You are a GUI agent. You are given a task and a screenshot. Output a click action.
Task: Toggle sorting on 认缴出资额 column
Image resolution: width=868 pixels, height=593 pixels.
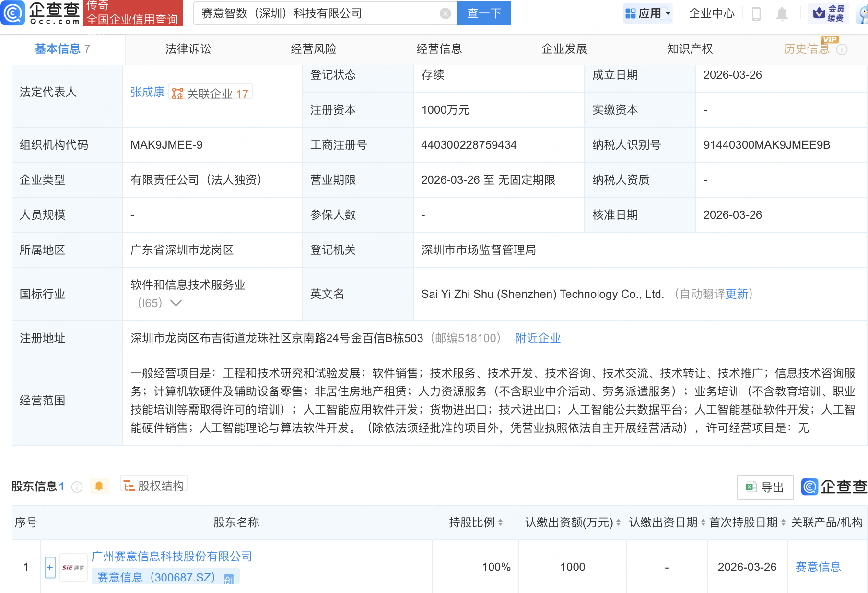coord(618,522)
